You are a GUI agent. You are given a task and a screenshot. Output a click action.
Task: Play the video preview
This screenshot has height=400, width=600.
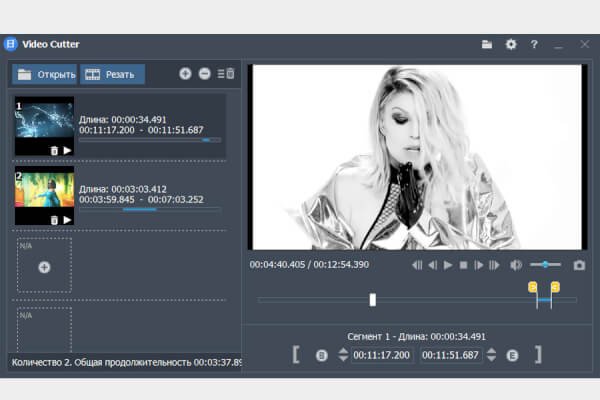pyautogui.click(x=448, y=265)
